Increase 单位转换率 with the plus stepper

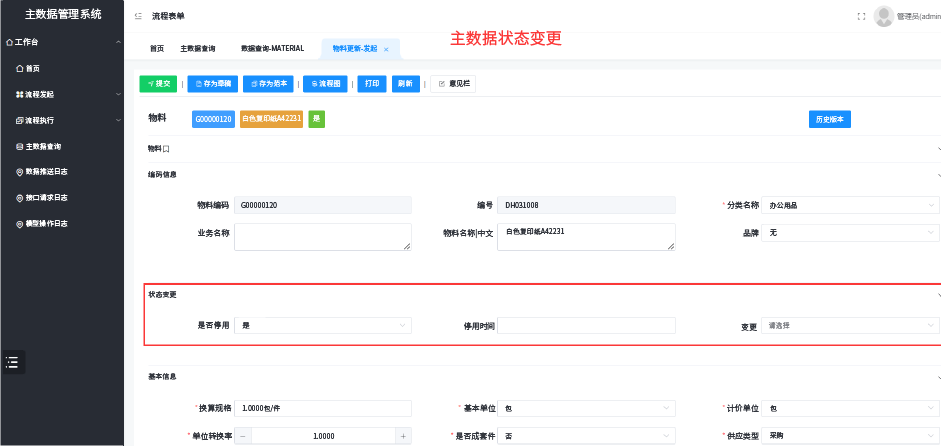(403, 436)
